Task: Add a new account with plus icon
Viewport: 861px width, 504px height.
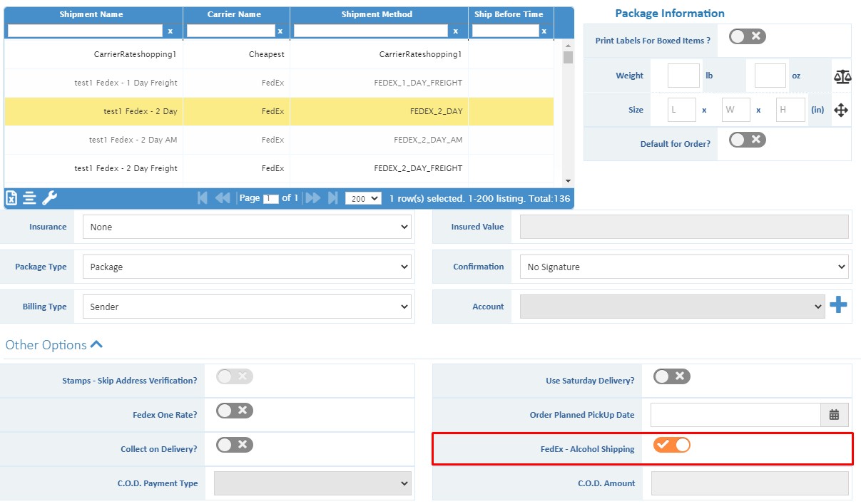Action: tap(838, 306)
